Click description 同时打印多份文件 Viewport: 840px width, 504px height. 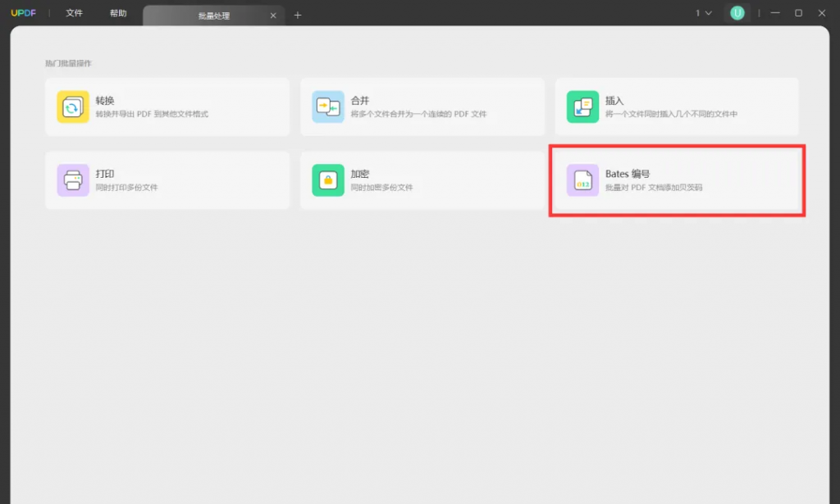(127, 188)
